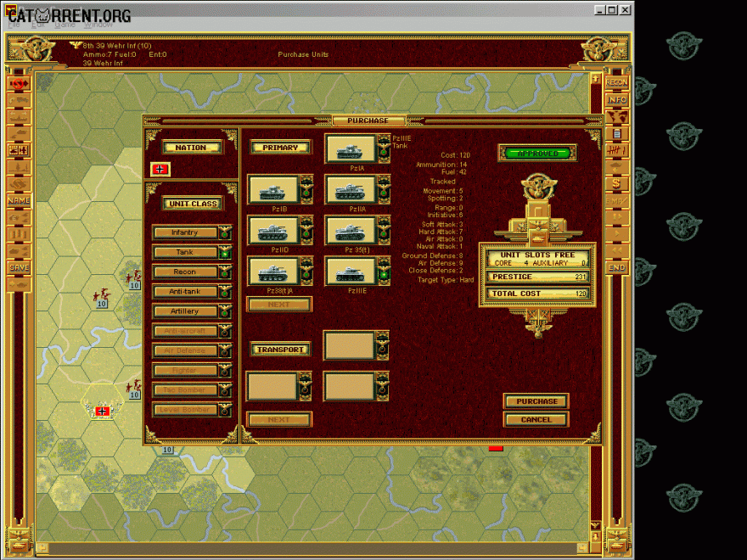Select the PzIIIE tank portrait

tap(351, 272)
